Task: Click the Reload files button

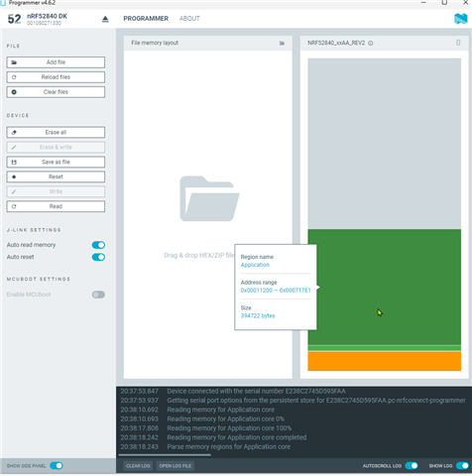Action: [56, 77]
